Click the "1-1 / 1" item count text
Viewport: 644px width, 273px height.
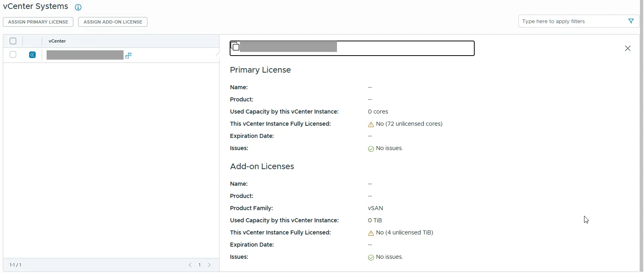pos(15,265)
